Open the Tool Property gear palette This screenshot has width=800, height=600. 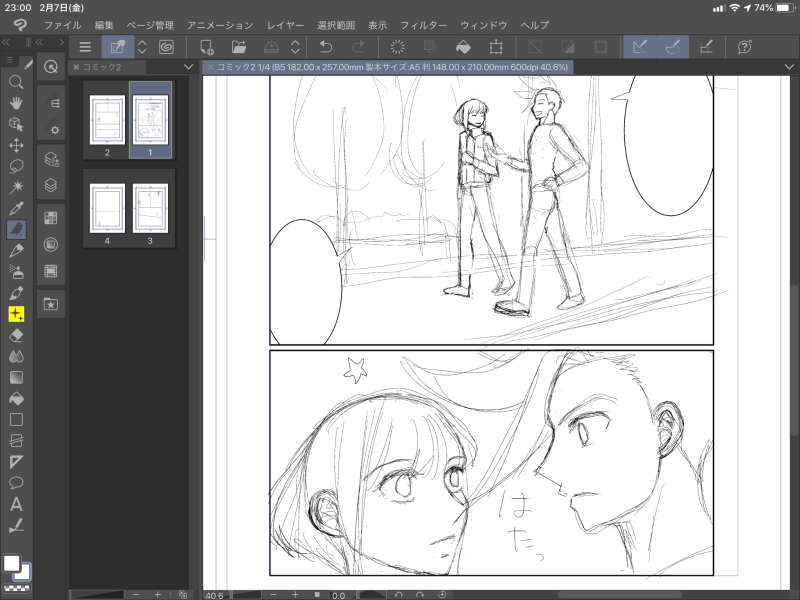tap(51, 130)
